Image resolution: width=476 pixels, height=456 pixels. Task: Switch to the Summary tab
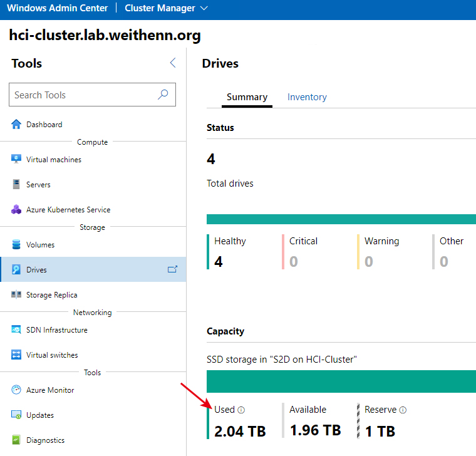coord(247,97)
